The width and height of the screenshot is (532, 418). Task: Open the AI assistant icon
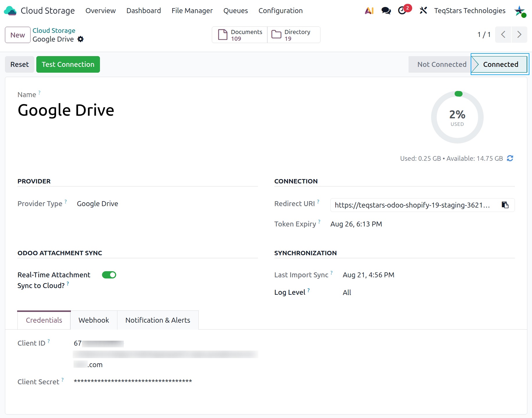click(369, 11)
